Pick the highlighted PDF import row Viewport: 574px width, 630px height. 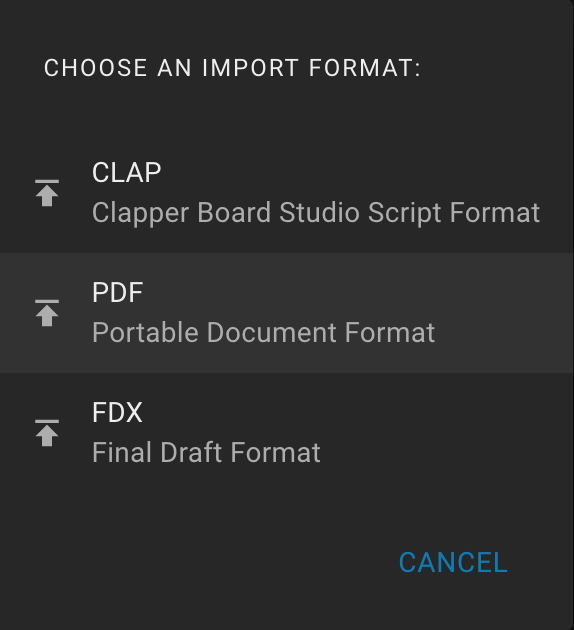(287, 313)
